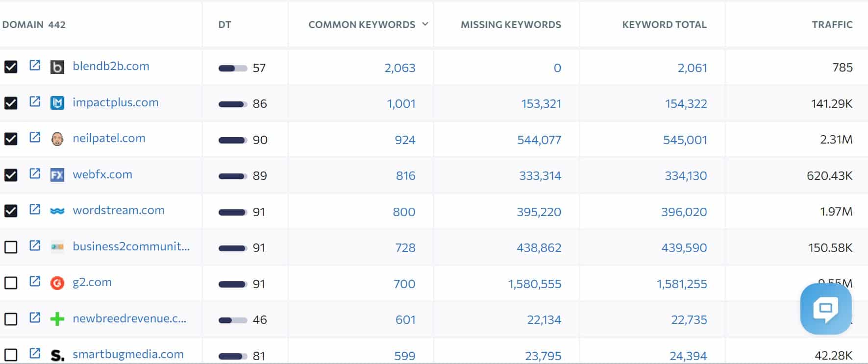
Task: Uncheck the impactplus.com row checkbox
Action: click(x=11, y=103)
